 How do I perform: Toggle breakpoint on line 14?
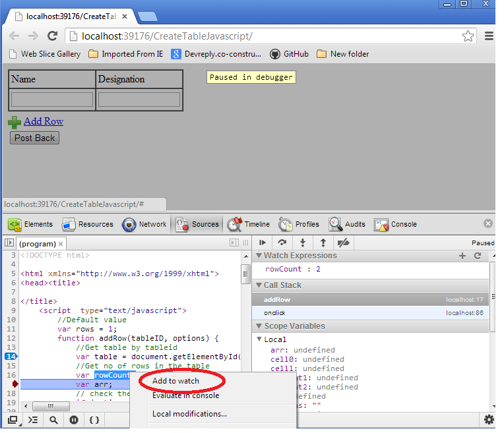[11, 357]
